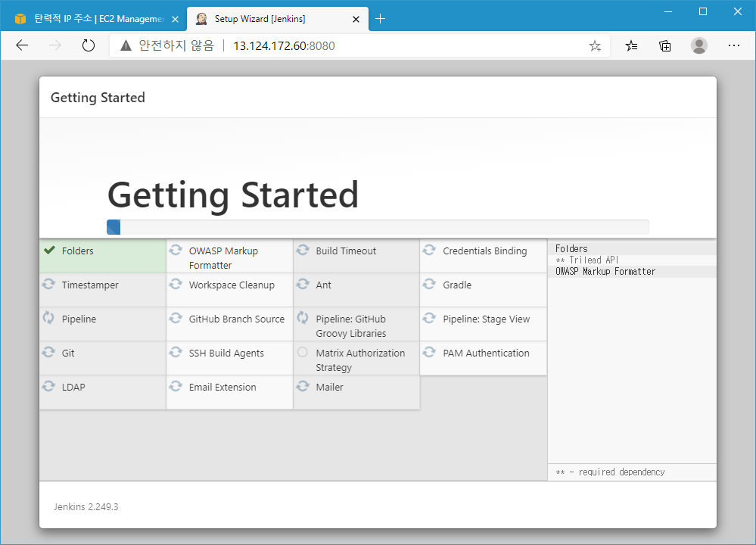Click the sync icon next to Git
This screenshot has height=545, width=756.
tap(48, 352)
